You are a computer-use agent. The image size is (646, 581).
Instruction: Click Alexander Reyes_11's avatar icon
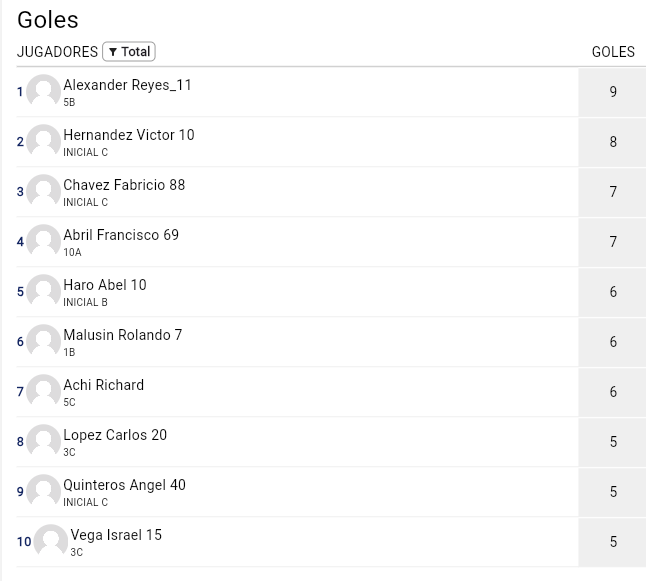(x=43, y=91)
